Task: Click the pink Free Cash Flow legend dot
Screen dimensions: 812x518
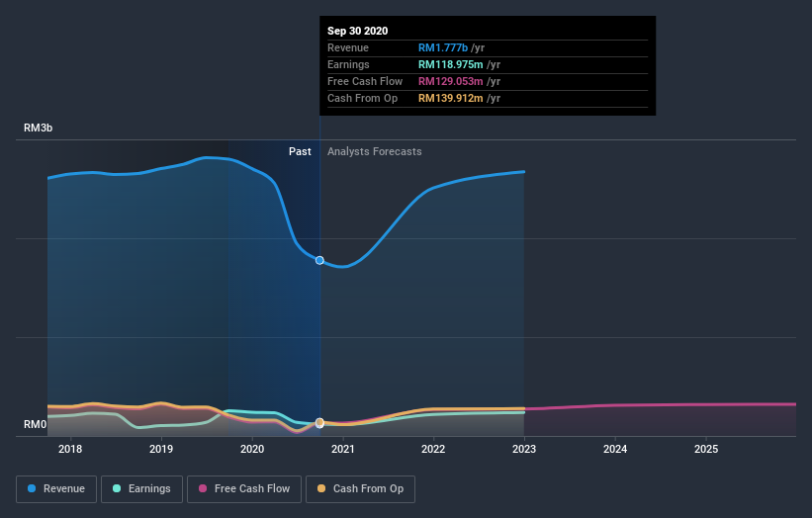Action: tap(203, 488)
